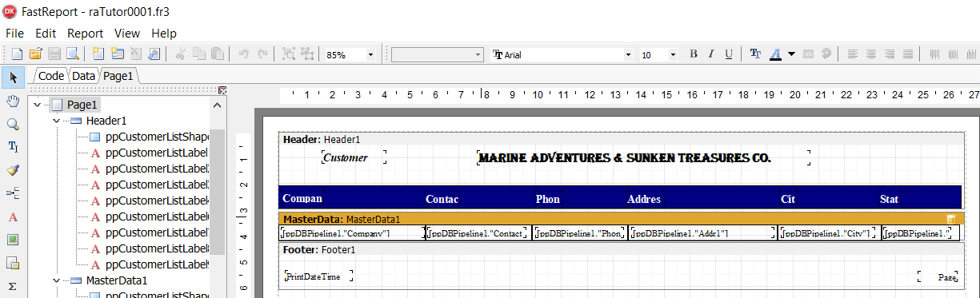Add a new page to the report
Screen dimensions: 980x298
[x=98, y=54]
